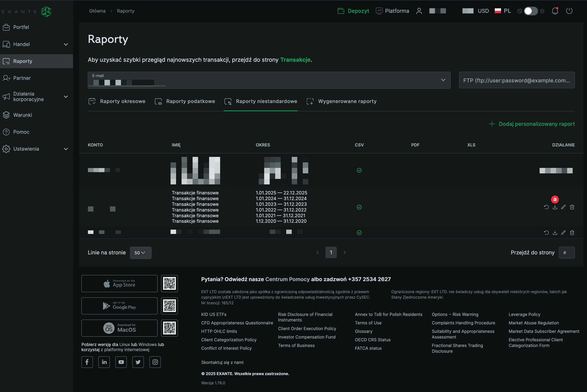Edit the Transakcje finansowe report
Image resolution: width=587 pixels, height=392 pixels.
tap(563, 207)
